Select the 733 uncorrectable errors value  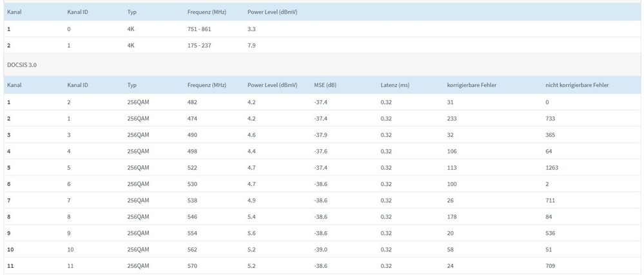[x=550, y=119]
